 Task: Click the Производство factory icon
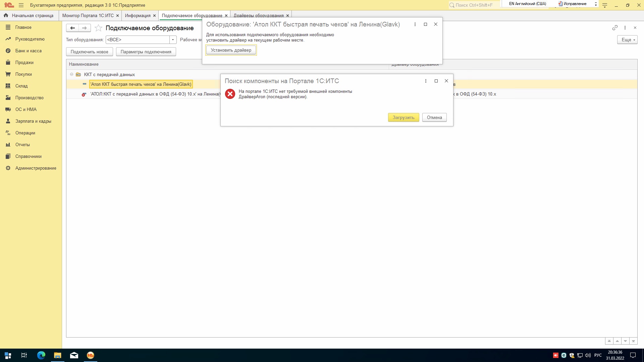pos(8,98)
